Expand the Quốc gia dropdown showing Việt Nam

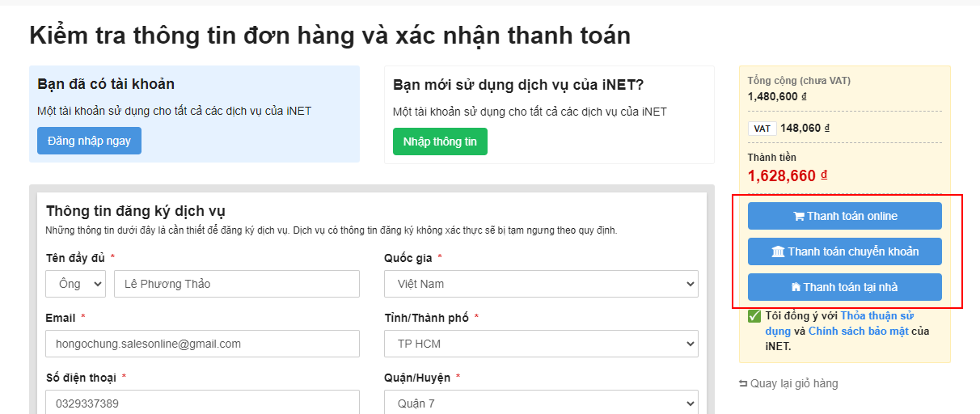[x=541, y=284]
